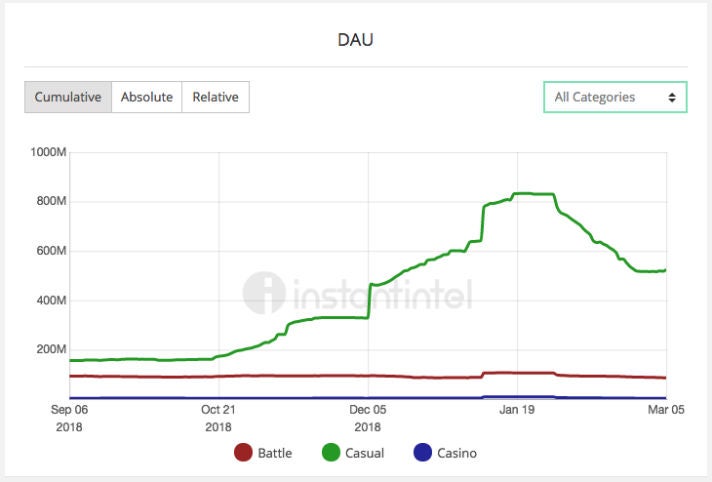The width and height of the screenshot is (712, 482).
Task: Toggle the blue Casino legend marker
Action: [421, 453]
